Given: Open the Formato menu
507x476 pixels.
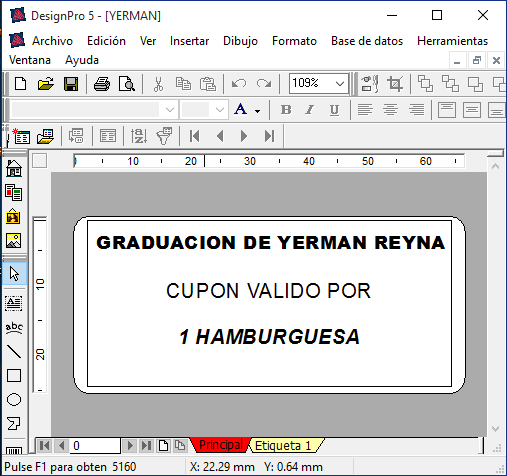Looking at the screenshot, I should click(x=294, y=41).
